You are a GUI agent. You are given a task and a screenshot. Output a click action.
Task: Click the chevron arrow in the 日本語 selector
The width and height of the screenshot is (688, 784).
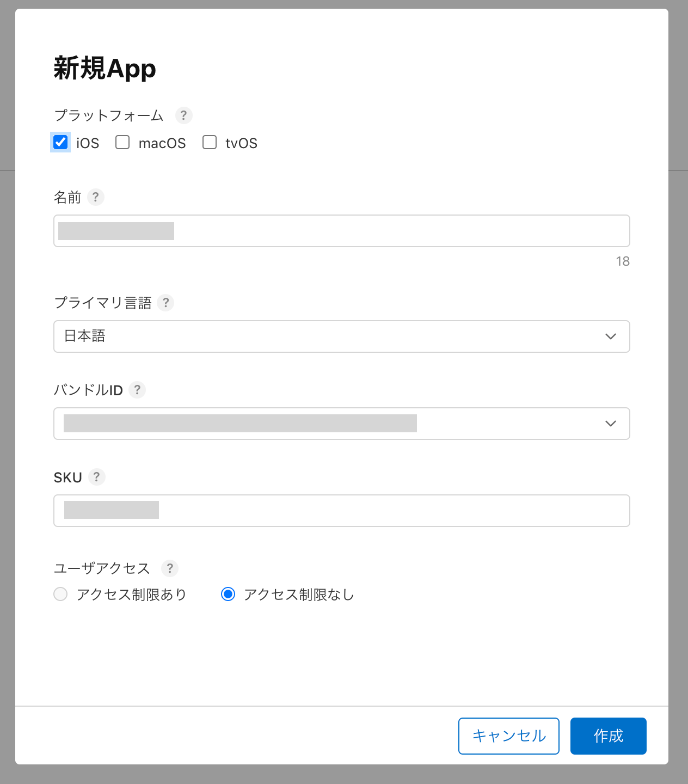click(611, 336)
